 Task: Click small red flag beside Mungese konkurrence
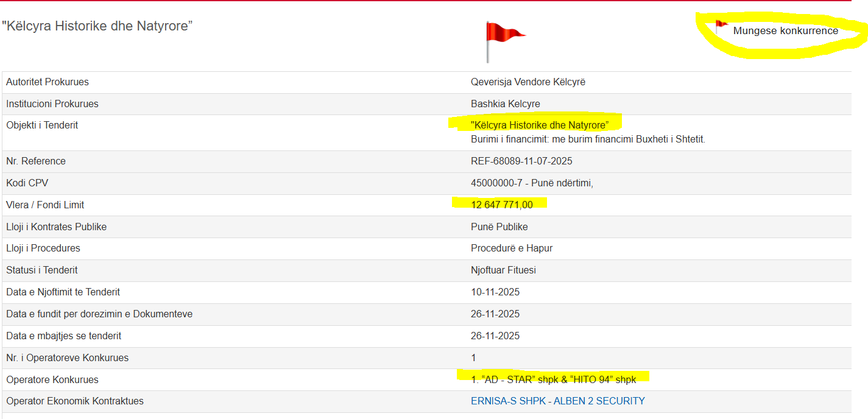(x=721, y=26)
